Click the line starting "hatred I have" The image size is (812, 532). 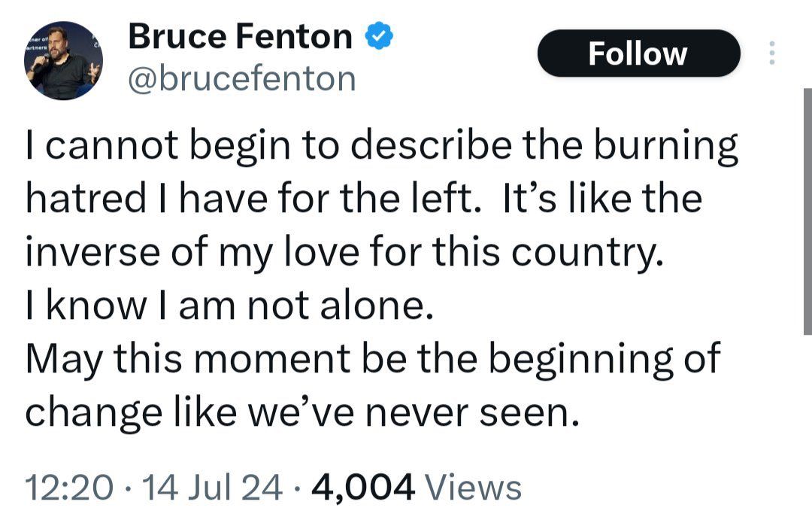pyautogui.click(x=364, y=200)
